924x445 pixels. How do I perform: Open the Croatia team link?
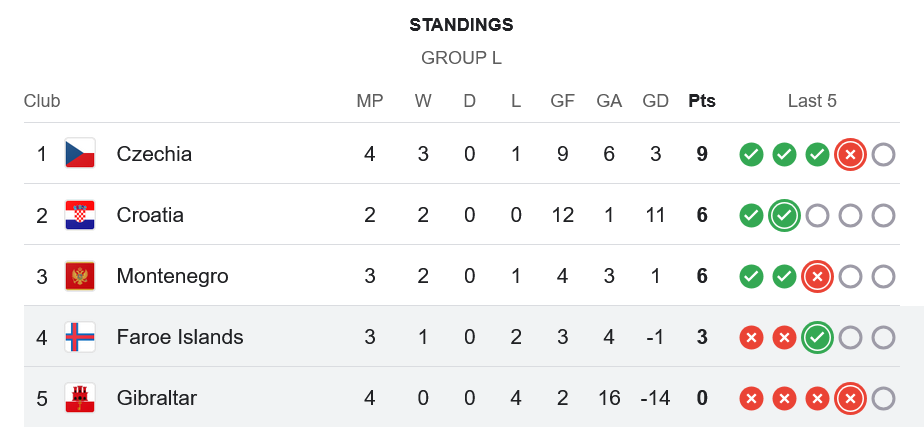pyautogui.click(x=150, y=215)
